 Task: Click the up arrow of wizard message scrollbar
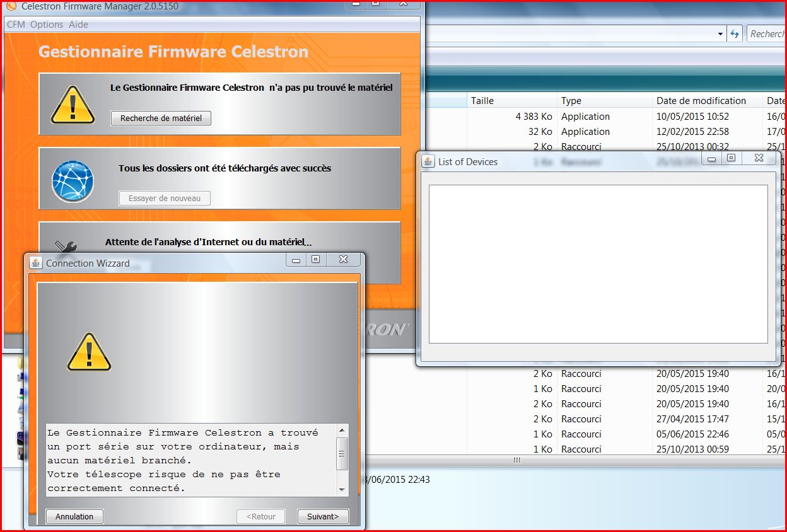[x=342, y=431]
